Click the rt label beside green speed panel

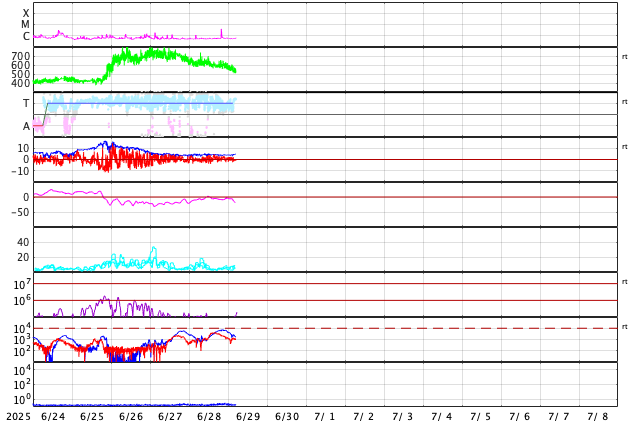(x=625, y=57)
